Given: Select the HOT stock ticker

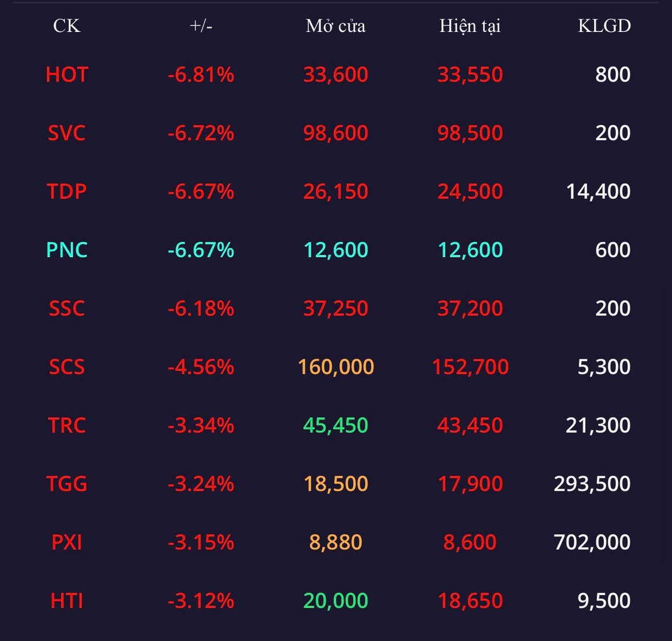Looking at the screenshot, I should point(67,75).
